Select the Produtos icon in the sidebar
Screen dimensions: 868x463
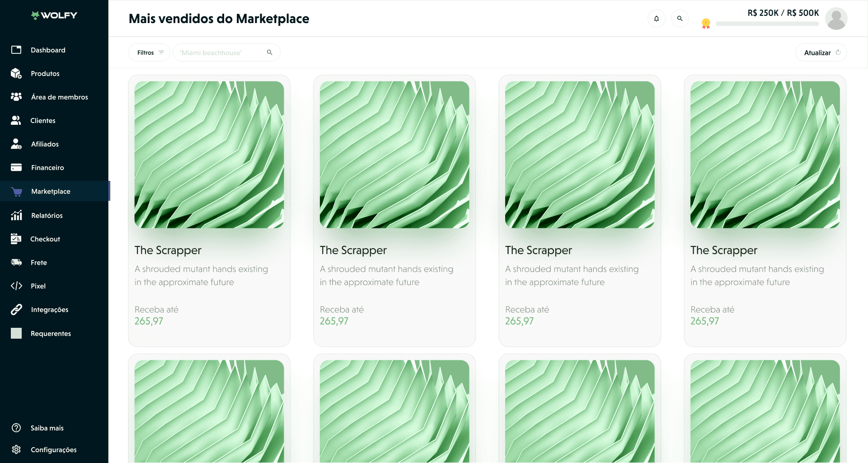point(16,73)
